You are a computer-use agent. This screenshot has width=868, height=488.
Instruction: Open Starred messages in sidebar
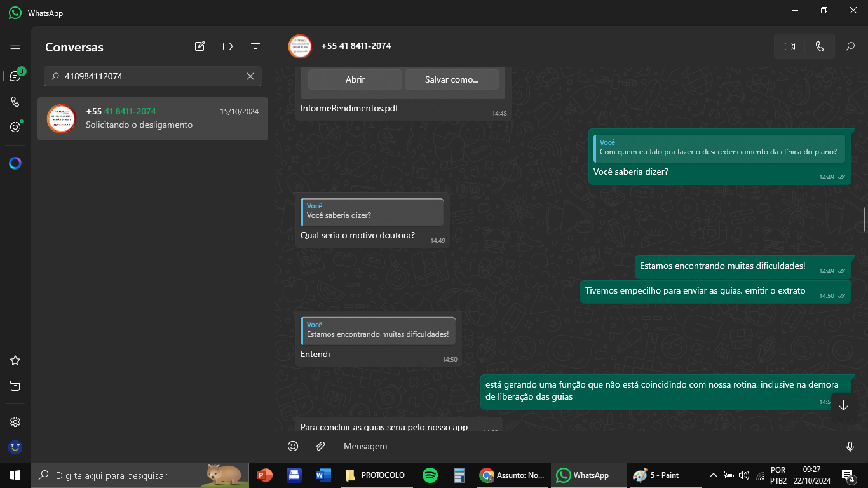coord(15,360)
